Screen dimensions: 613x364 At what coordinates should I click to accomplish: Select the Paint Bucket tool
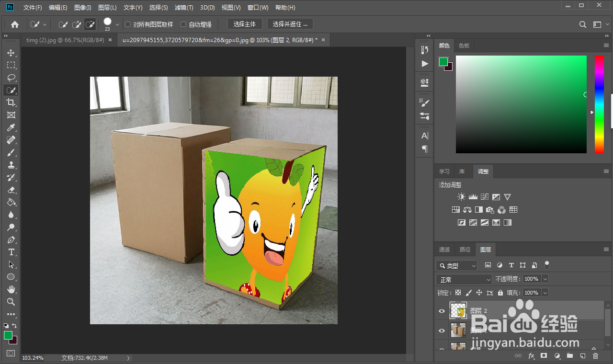[11, 202]
